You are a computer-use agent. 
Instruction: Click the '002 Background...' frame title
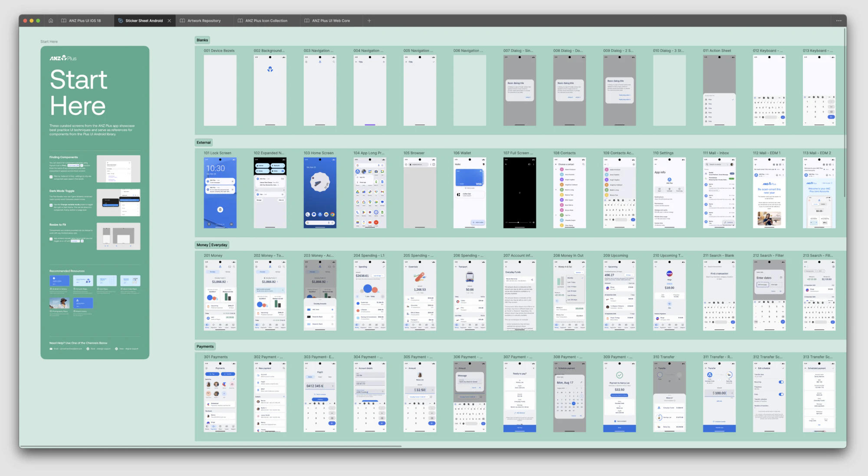[269, 51]
